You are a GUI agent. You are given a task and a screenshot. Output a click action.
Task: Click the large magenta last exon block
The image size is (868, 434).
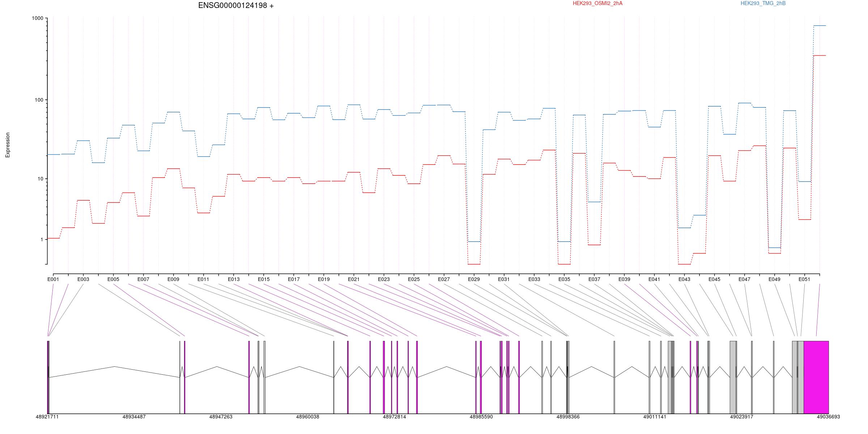(x=816, y=377)
